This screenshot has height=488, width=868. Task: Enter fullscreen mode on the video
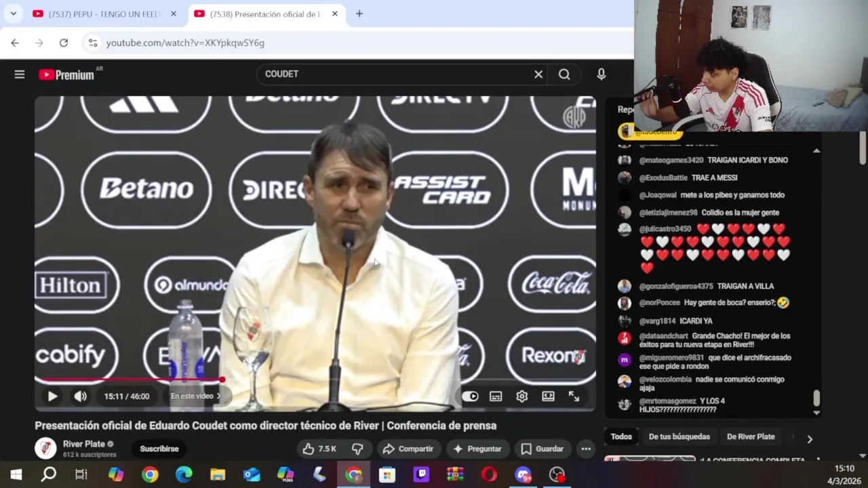(x=574, y=396)
